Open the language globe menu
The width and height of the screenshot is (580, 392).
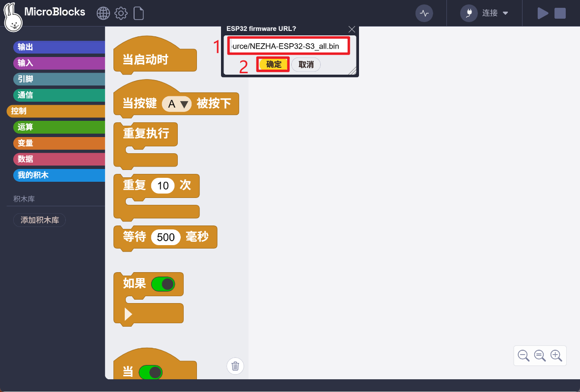103,13
